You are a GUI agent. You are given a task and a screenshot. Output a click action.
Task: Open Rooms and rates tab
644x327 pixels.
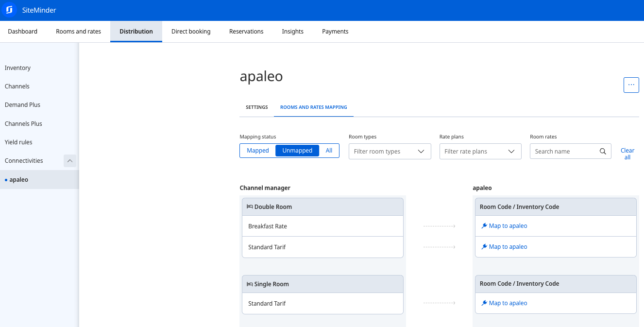coord(79,32)
